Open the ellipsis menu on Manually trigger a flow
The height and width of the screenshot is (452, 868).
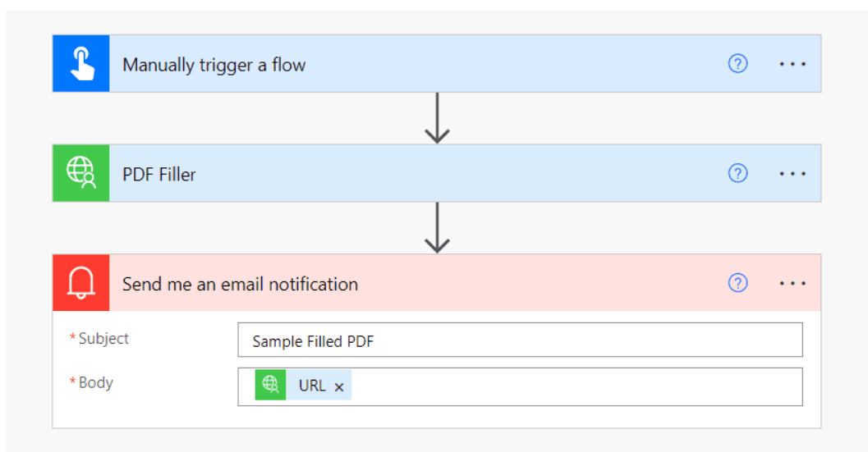coord(792,64)
